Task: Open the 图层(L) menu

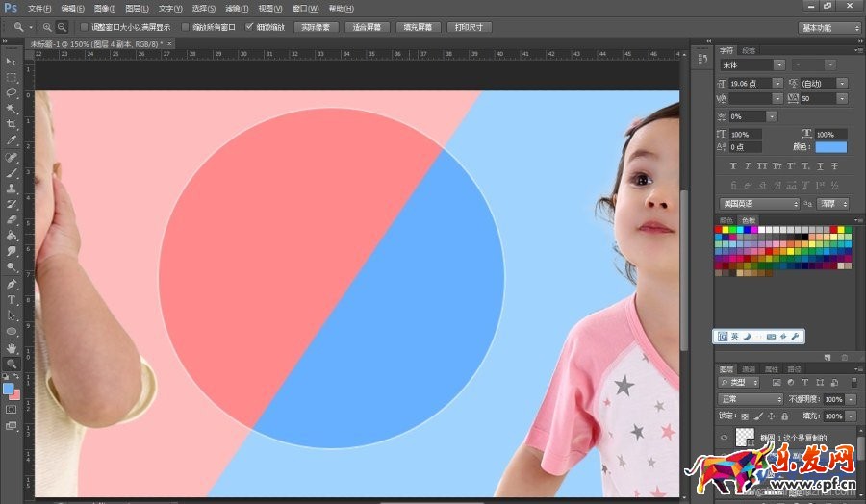Action: [x=137, y=8]
